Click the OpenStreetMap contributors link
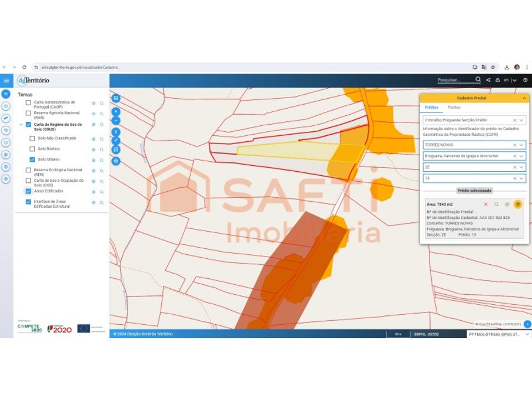 coord(499,324)
